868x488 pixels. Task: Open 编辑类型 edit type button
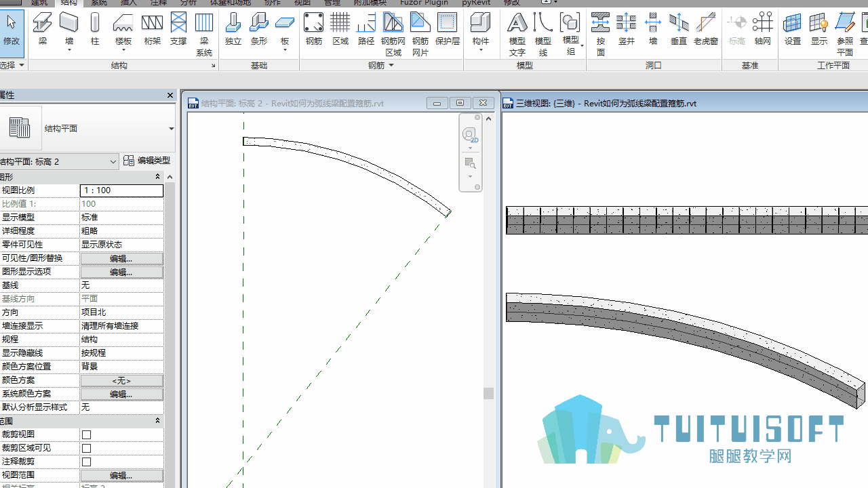pos(147,161)
